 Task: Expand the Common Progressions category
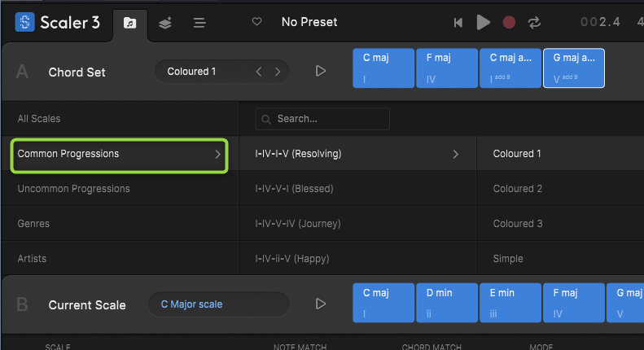click(119, 154)
